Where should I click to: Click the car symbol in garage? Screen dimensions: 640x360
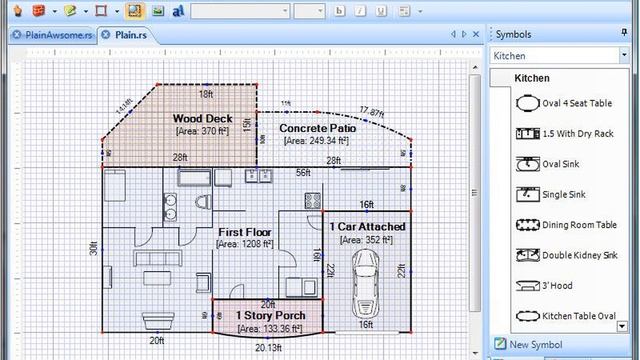pyautogui.click(x=365, y=283)
